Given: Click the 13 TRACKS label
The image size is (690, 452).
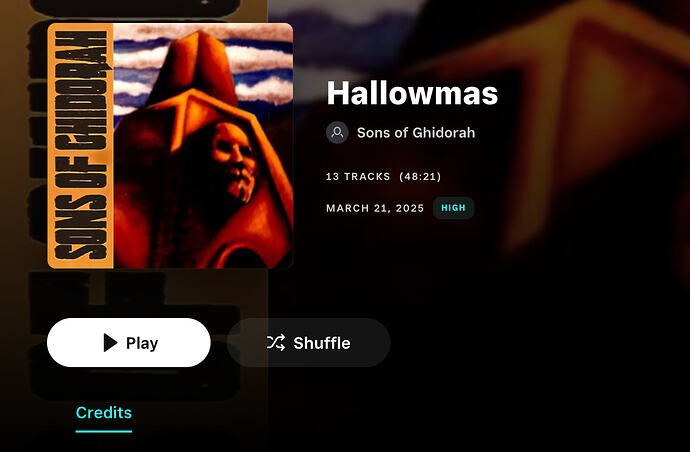Looking at the screenshot, I should click(x=358, y=176).
